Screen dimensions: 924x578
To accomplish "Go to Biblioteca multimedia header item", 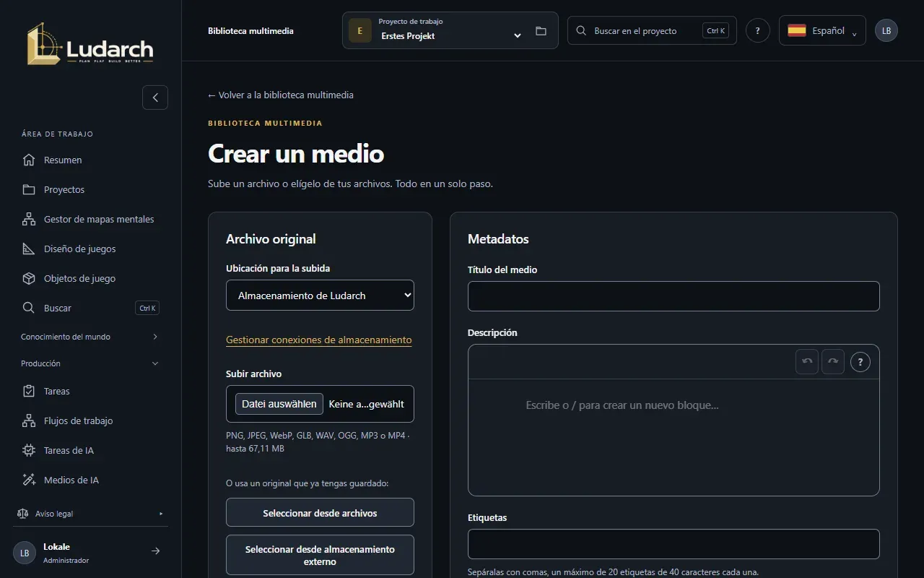I will (250, 31).
